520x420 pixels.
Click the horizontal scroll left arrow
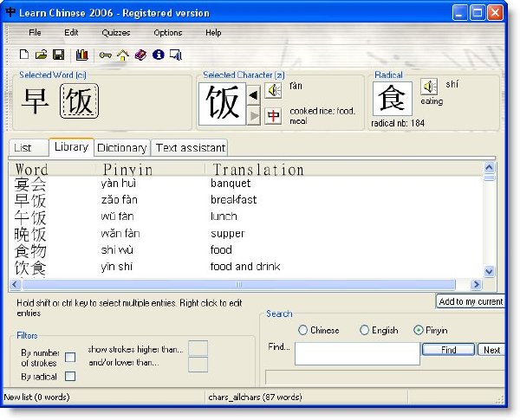pyautogui.click(x=15, y=284)
